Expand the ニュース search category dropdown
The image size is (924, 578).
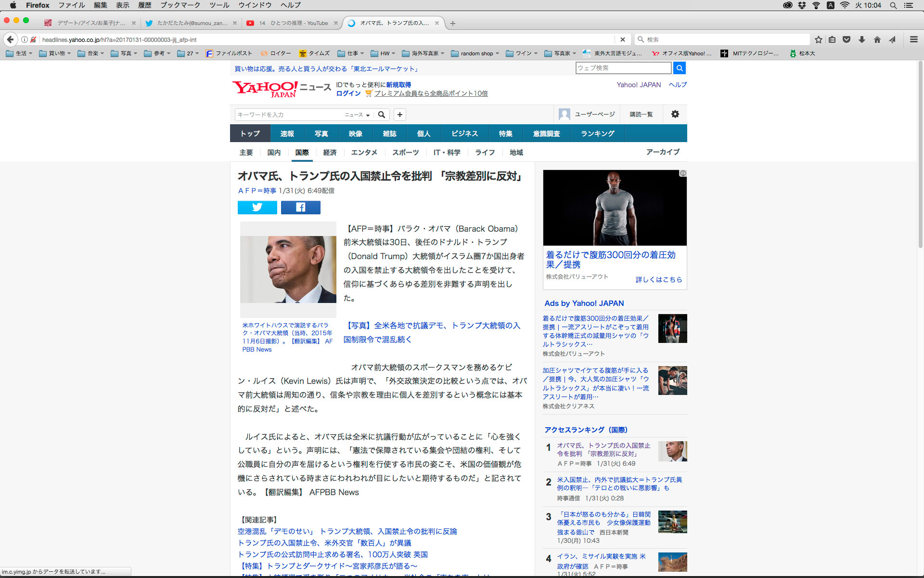pyautogui.click(x=357, y=115)
